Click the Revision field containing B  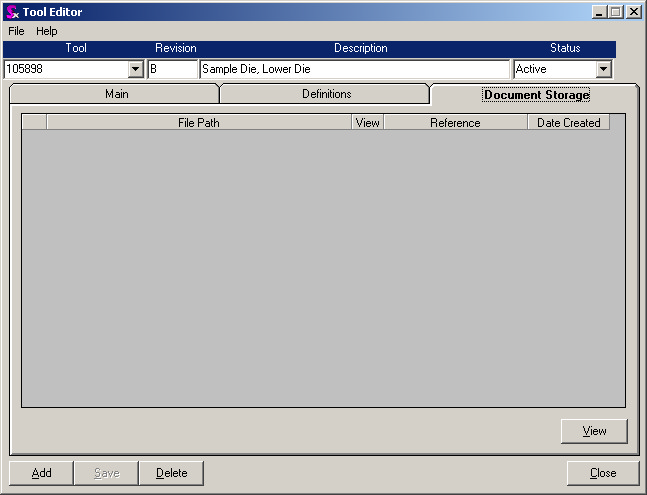tap(172, 70)
